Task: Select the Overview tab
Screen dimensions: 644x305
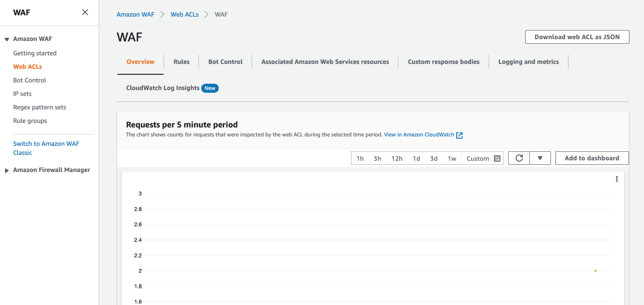Action: tap(140, 62)
